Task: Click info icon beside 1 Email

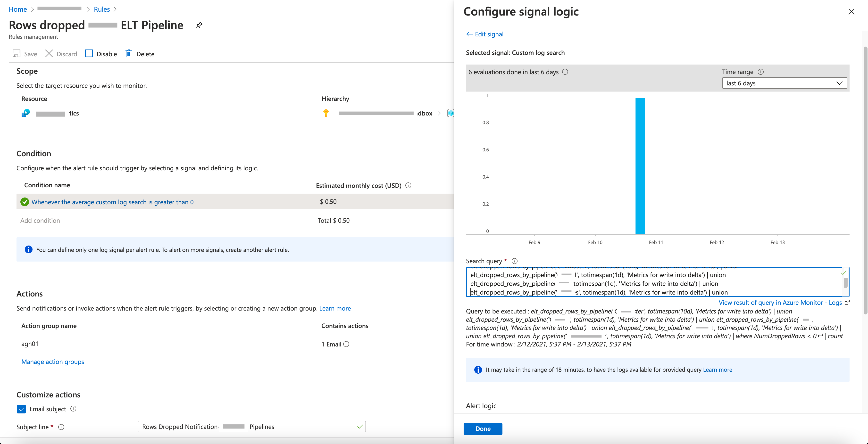Action: pos(346,344)
